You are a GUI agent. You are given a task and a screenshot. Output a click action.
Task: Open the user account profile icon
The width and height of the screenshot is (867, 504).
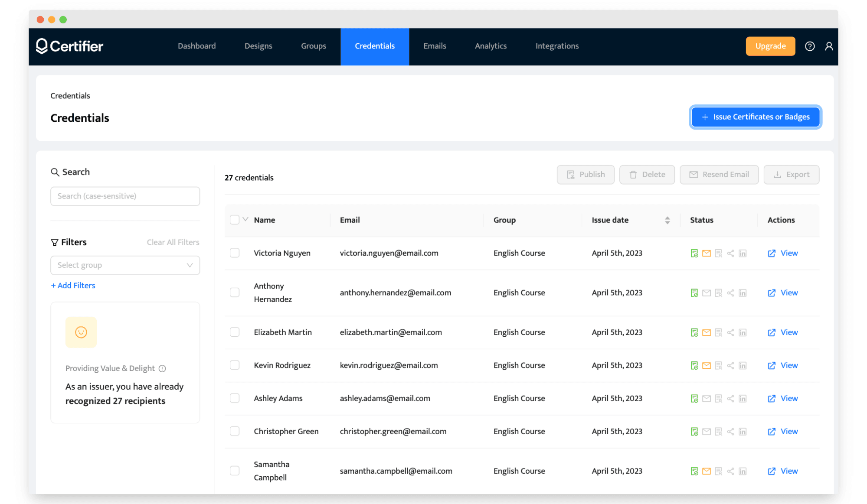tap(828, 46)
